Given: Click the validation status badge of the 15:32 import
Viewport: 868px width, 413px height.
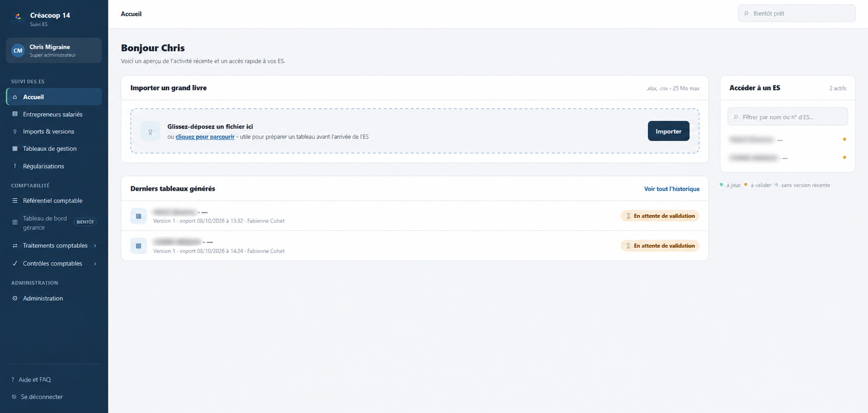Looking at the screenshot, I should (660, 216).
